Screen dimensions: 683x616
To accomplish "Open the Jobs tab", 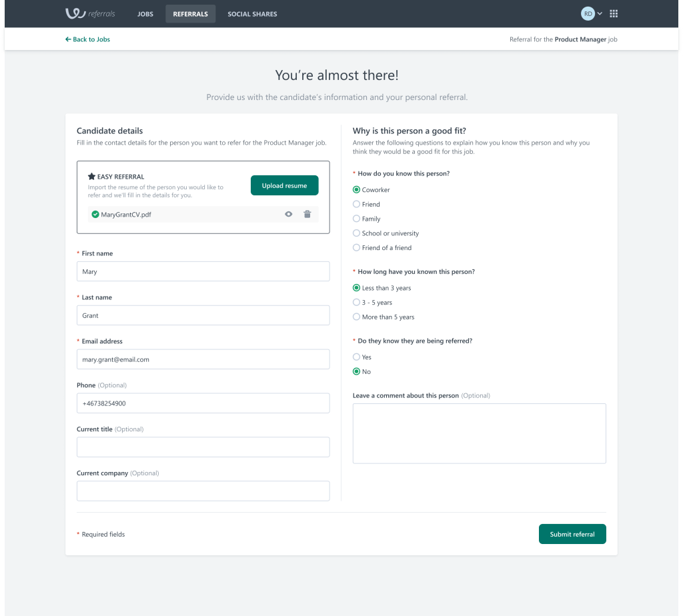I will pyautogui.click(x=145, y=14).
